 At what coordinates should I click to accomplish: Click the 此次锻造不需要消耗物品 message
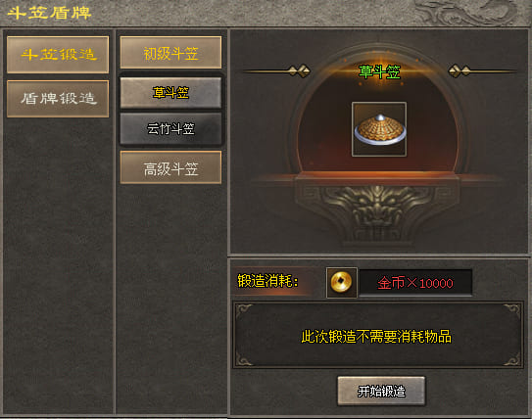376,337
